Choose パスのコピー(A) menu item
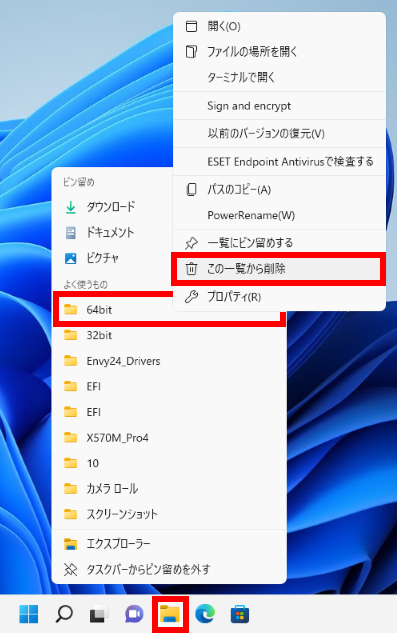This screenshot has height=633, width=397. pyautogui.click(x=279, y=190)
